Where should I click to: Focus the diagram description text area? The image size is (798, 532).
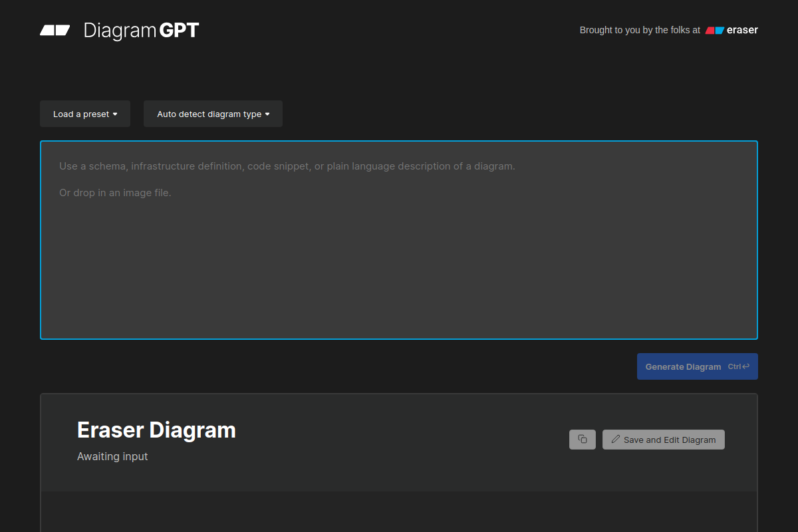399,266
